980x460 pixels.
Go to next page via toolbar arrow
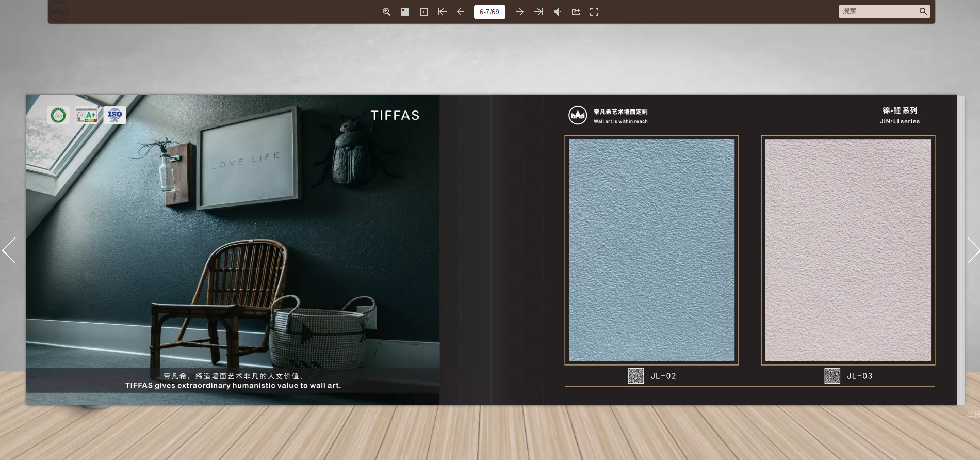tap(520, 12)
